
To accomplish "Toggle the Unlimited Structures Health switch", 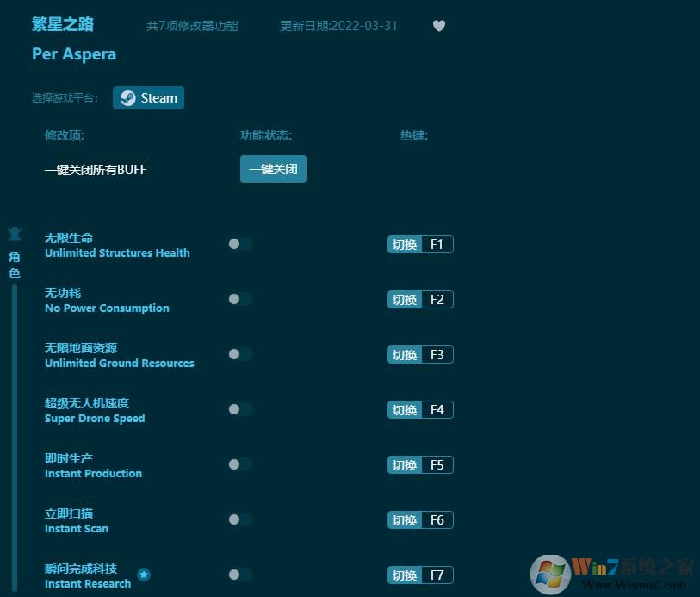I will click(x=239, y=244).
